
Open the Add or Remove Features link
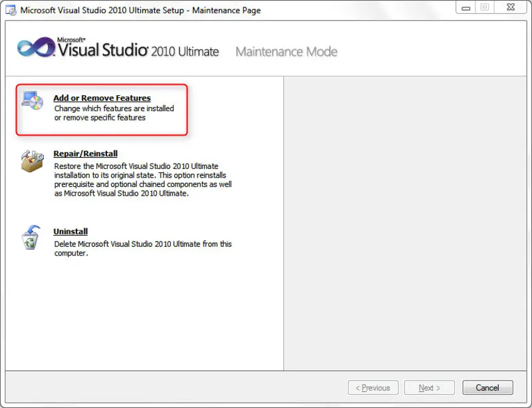coord(102,98)
